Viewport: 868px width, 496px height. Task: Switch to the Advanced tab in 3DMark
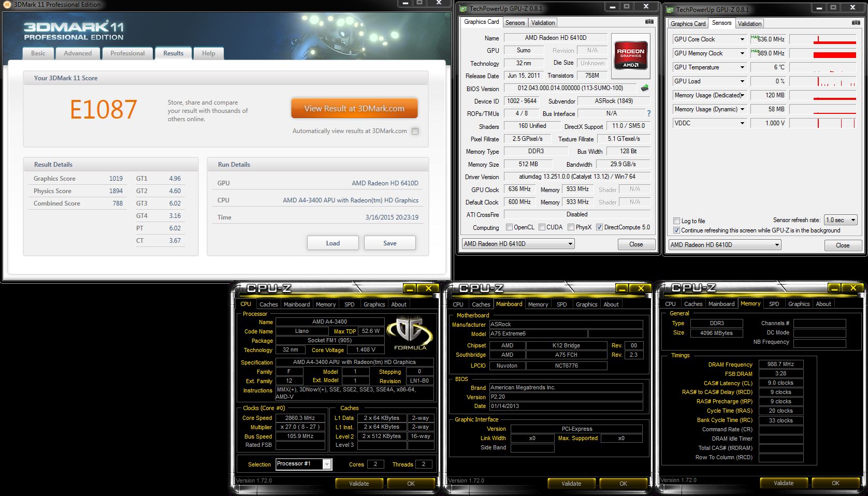pos(78,53)
